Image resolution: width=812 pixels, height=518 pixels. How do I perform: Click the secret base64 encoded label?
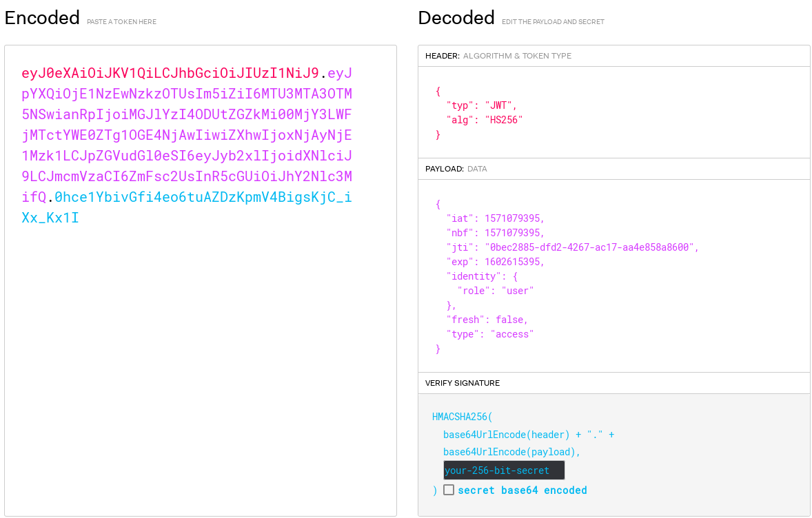click(x=522, y=490)
